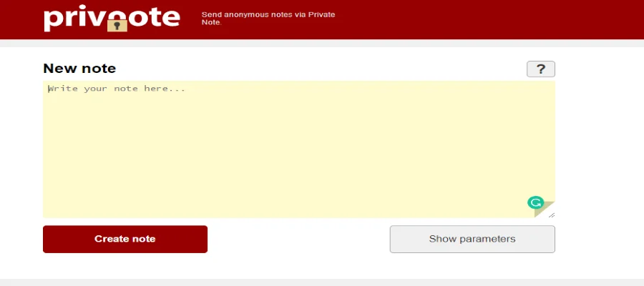
Task: Open help with the question mark button
Action: click(540, 69)
